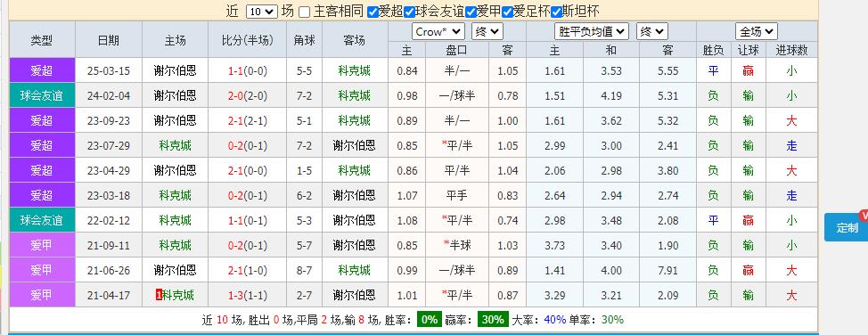Click handicap *半球 on 21-09-11 row
Image resolution: width=868 pixels, height=335 pixels.
(x=456, y=245)
